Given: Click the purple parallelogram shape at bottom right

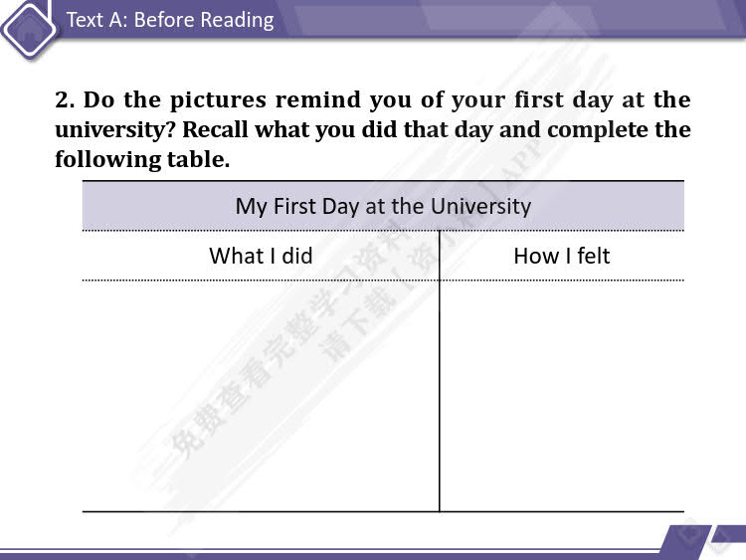Looking at the screenshot, I should (x=685, y=542).
